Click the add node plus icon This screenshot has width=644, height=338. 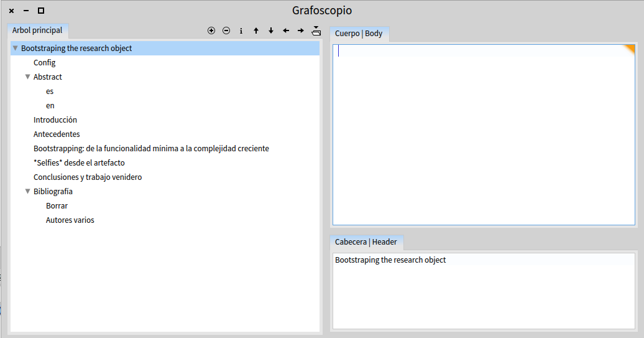point(211,31)
